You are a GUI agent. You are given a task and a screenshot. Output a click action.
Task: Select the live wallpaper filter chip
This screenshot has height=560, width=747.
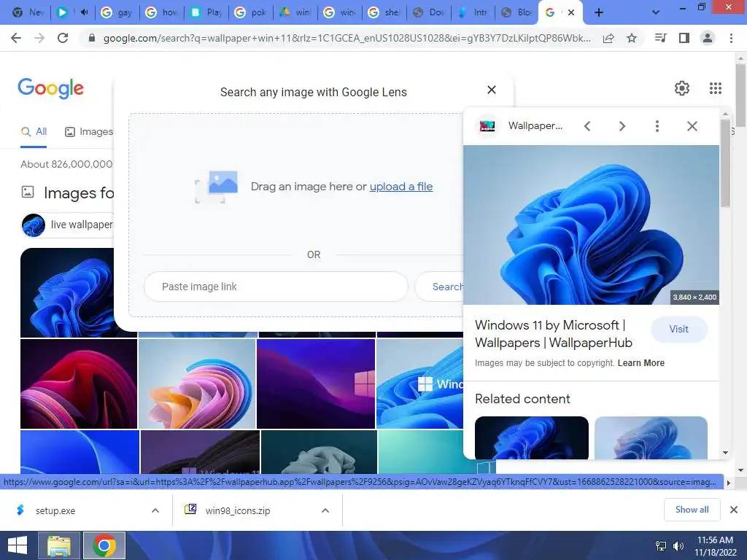(68, 225)
